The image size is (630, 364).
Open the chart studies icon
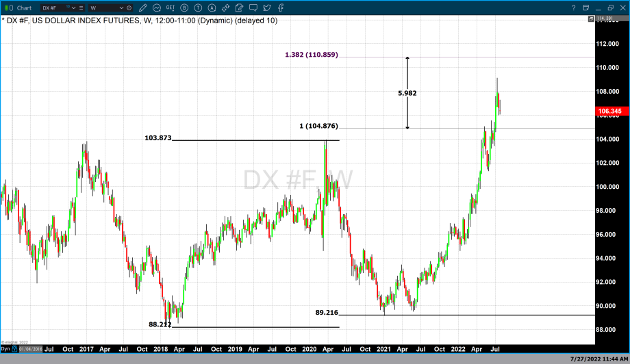pyautogui.click(x=157, y=8)
